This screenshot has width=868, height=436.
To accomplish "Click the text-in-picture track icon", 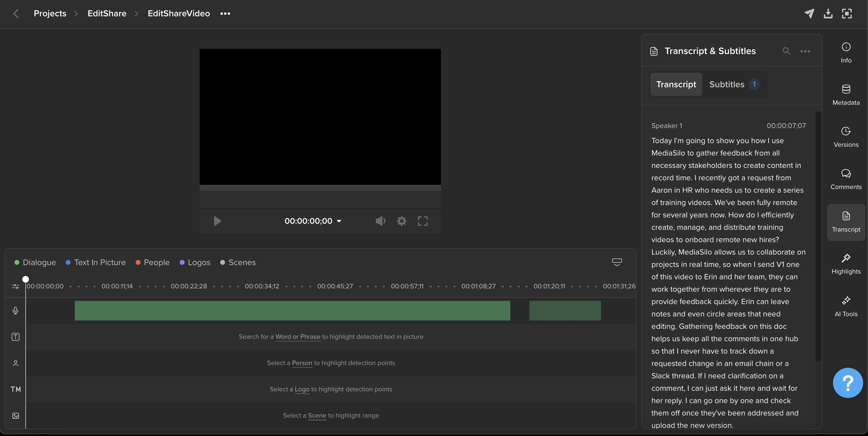I will [15, 337].
